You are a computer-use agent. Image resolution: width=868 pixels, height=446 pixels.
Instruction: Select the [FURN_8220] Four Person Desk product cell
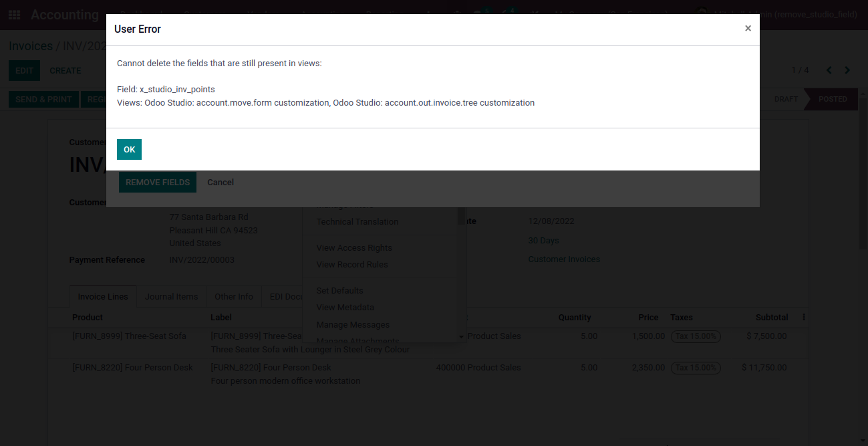coord(132,367)
